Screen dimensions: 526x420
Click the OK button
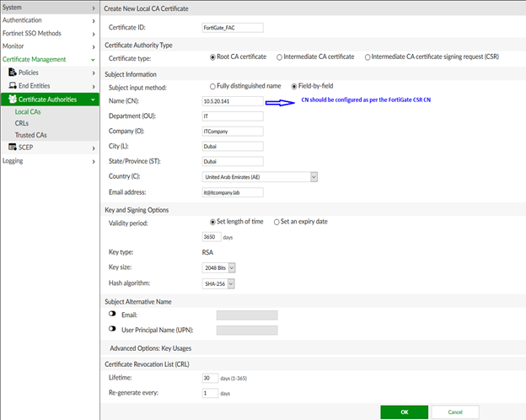coord(404,412)
